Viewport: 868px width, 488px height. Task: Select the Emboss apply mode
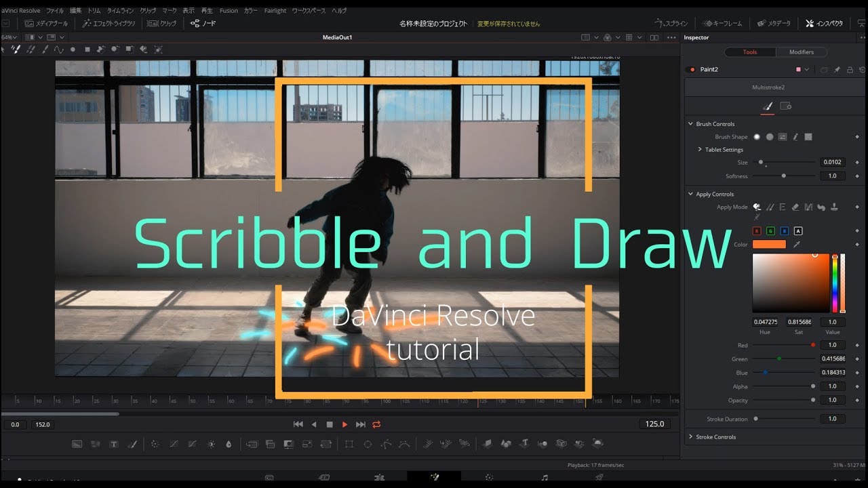tap(783, 207)
